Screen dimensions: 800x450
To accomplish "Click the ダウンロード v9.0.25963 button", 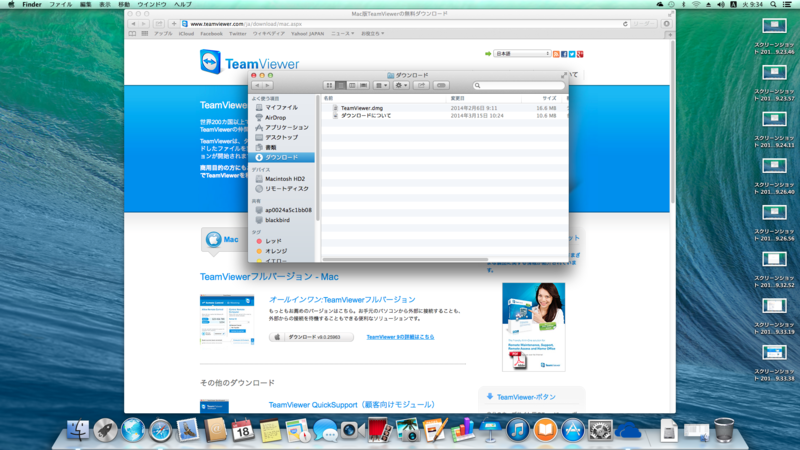I will tap(311, 337).
